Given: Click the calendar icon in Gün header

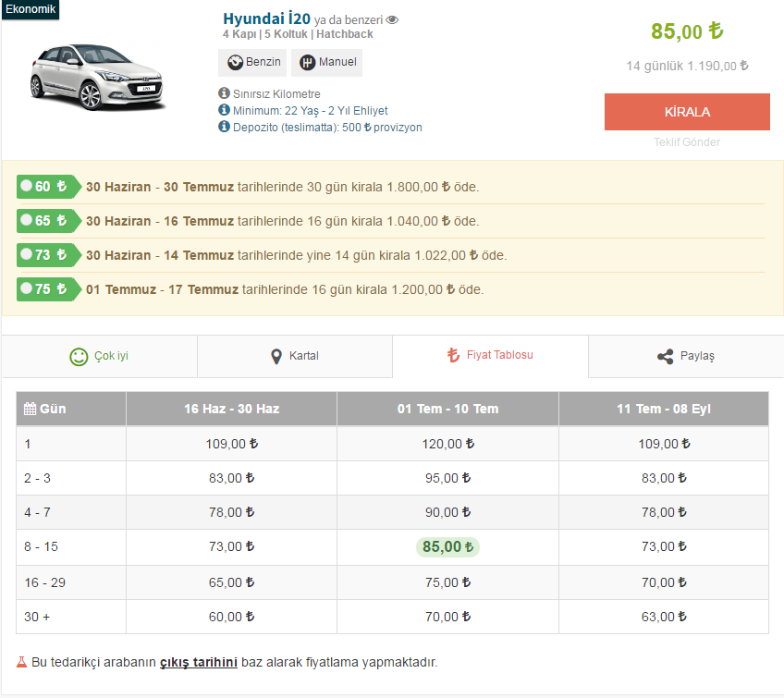Looking at the screenshot, I should click(30, 409).
